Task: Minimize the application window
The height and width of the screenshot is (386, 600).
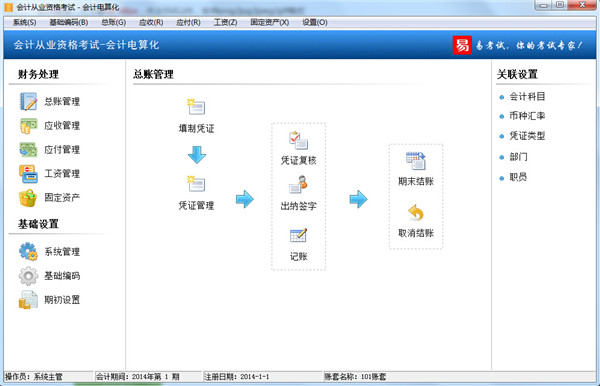Action: tap(543, 5)
